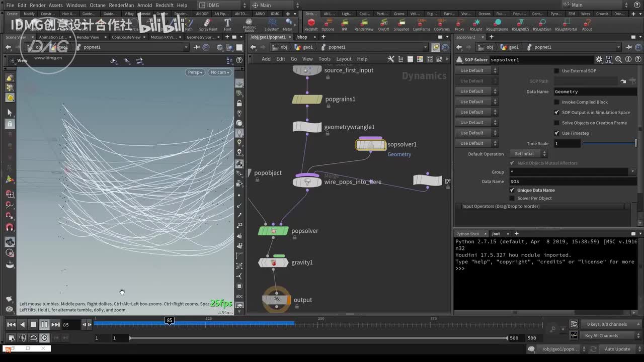Click the CamParms shelf tool
The image size is (644, 362).
(421, 25)
